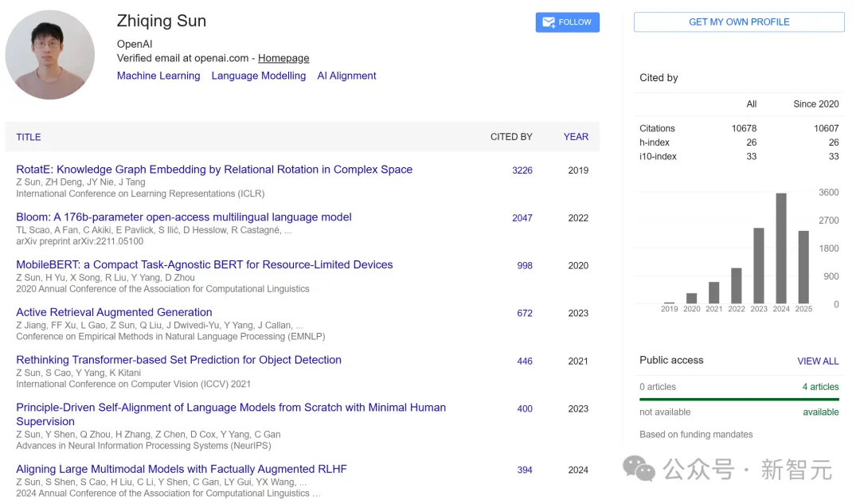Click the 'Cited by' section heading
The image size is (860, 504).
coord(659,78)
